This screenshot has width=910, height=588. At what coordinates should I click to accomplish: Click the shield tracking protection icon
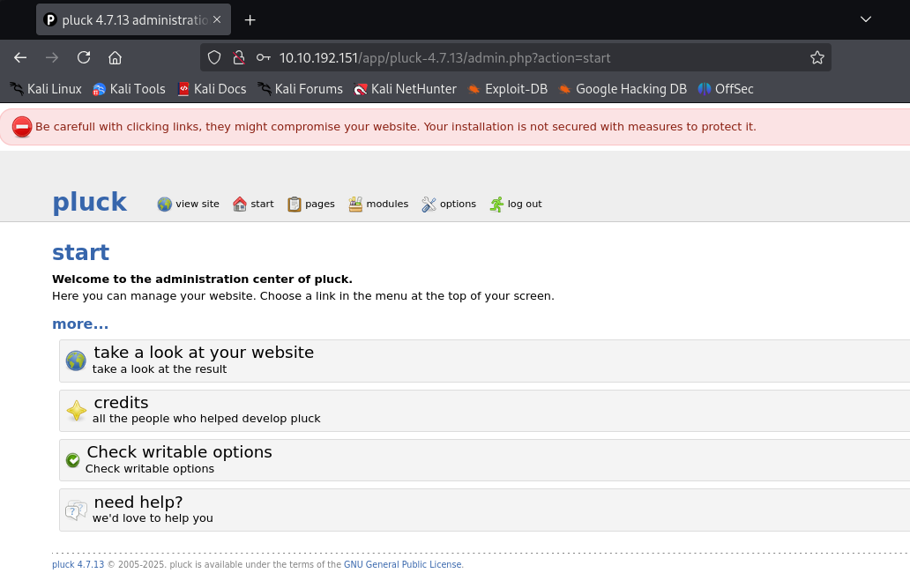tap(214, 57)
